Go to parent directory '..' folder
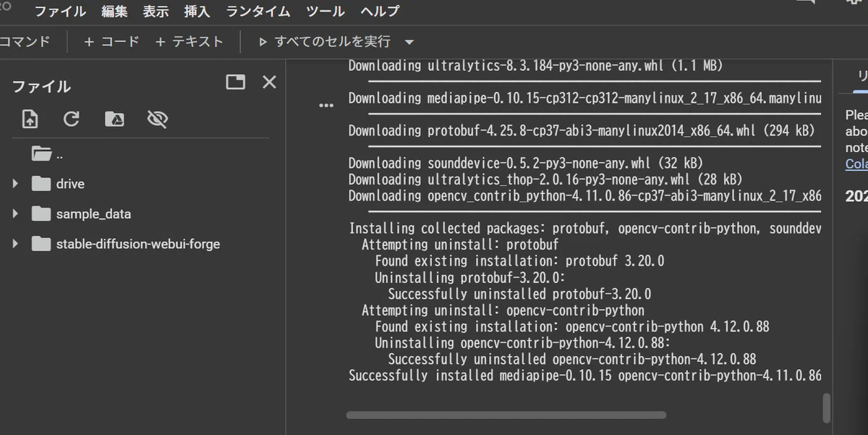 [x=47, y=154]
